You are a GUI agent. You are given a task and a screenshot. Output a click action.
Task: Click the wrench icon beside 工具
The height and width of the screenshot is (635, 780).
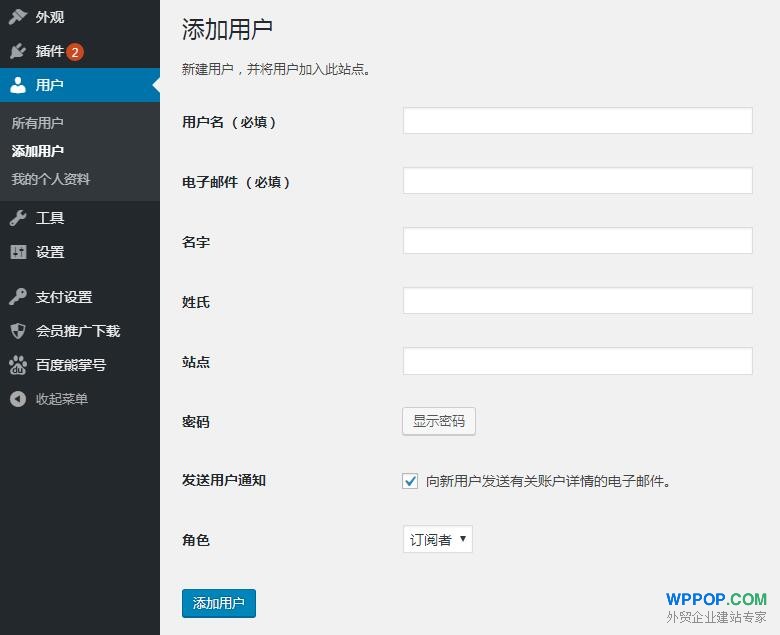point(18,218)
